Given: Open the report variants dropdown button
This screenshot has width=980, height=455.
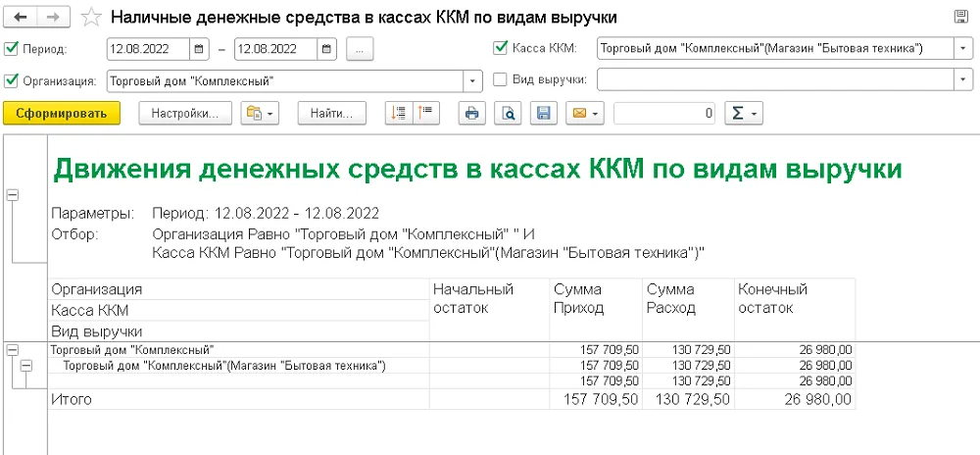Looking at the screenshot, I should [261, 113].
